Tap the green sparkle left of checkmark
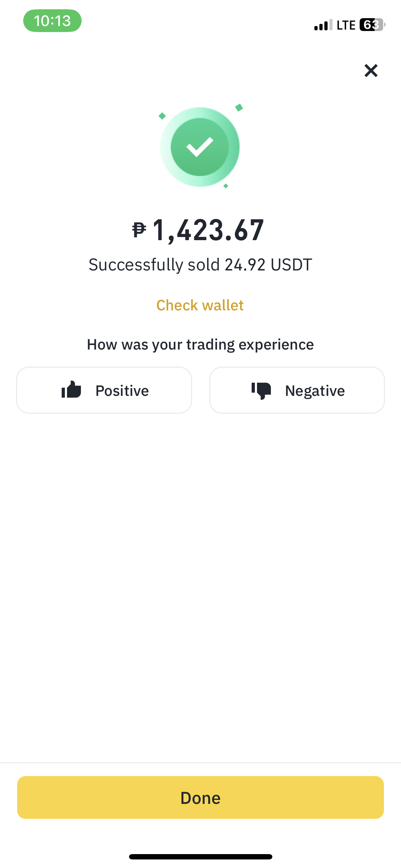 tap(162, 116)
